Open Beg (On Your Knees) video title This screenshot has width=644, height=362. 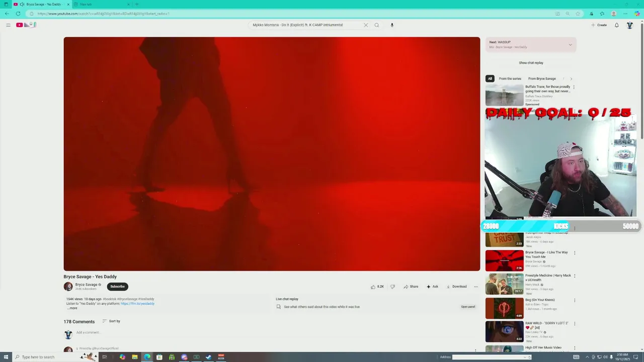click(x=540, y=300)
